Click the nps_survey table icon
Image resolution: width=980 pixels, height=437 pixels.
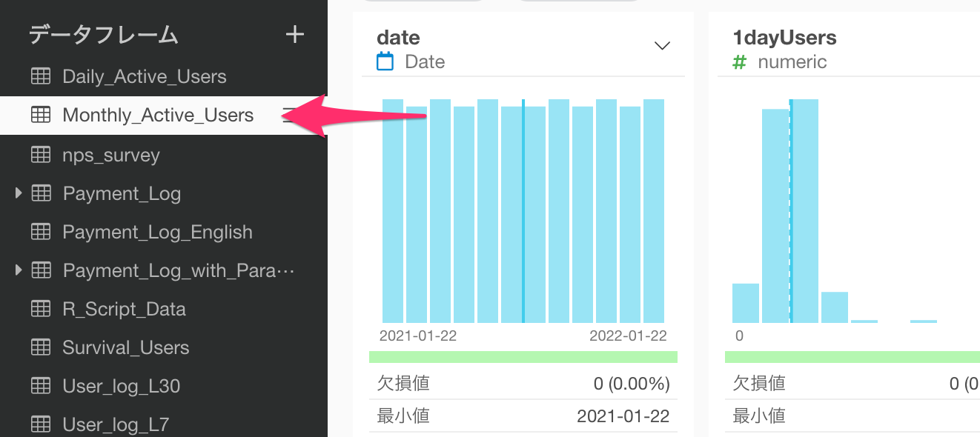point(41,155)
